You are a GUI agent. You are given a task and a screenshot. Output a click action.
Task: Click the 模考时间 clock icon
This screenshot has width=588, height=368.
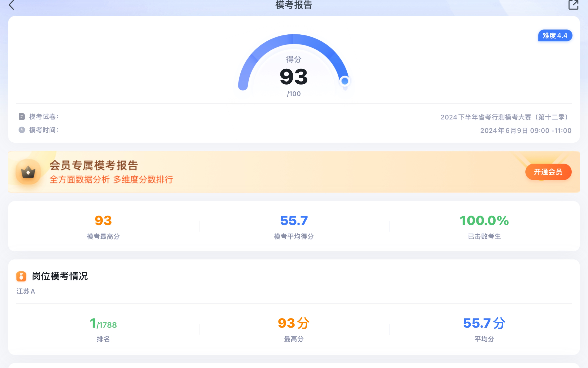pyautogui.click(x=22, y=130)
